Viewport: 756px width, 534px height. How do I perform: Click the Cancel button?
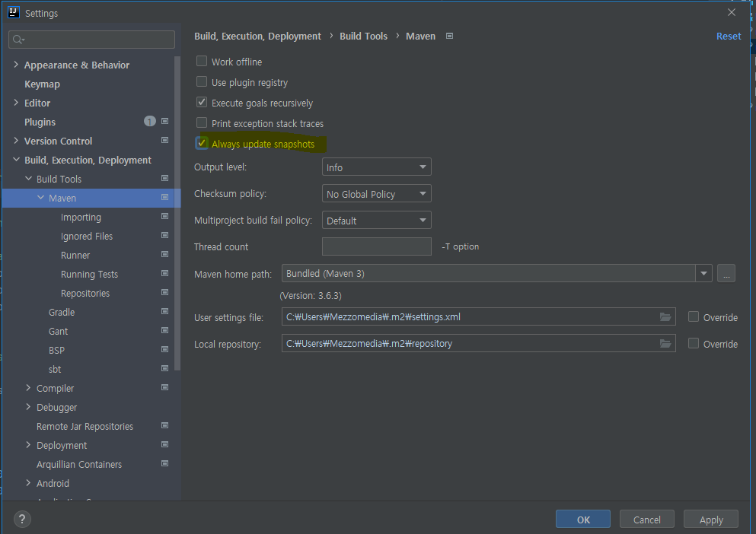point(646,519)
